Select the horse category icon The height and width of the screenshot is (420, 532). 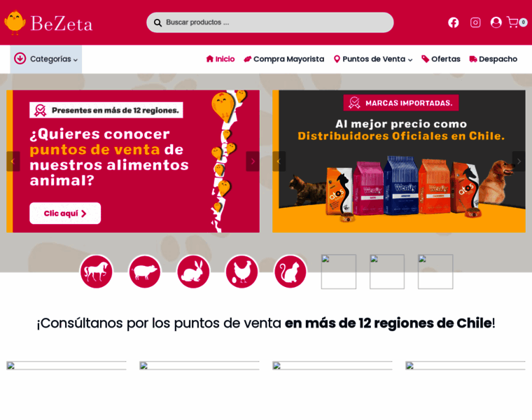click(97, 272)
